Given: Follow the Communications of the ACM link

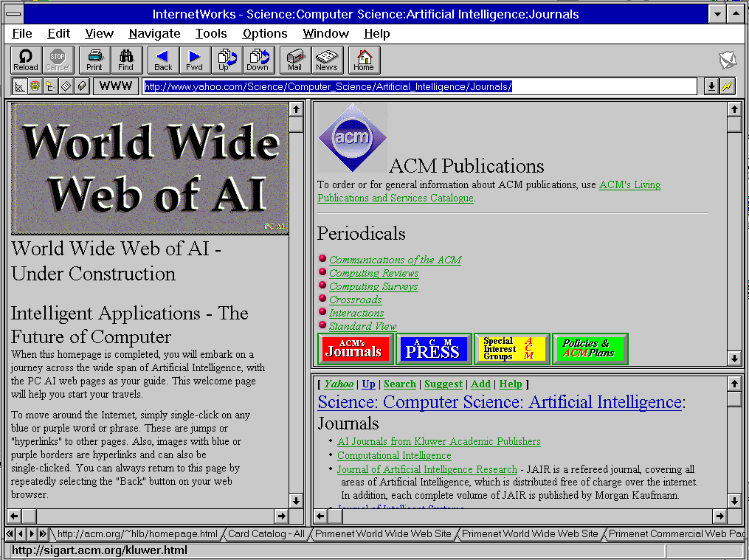Looking at the screenshot, I should pyautogui.click(x=395, y=260).
